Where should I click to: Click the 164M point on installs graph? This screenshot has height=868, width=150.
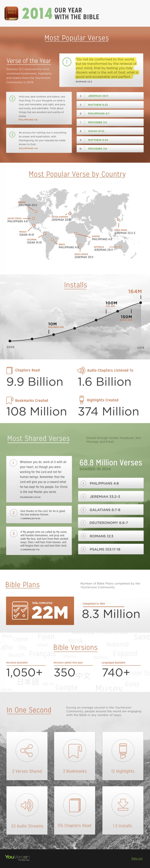click(x=141, y=303)
